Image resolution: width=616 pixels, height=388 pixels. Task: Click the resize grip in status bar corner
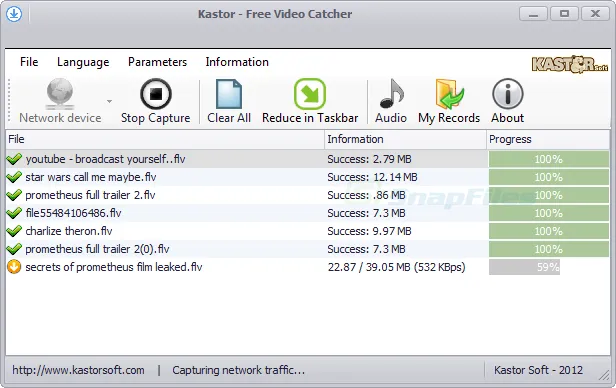[604, 375]
